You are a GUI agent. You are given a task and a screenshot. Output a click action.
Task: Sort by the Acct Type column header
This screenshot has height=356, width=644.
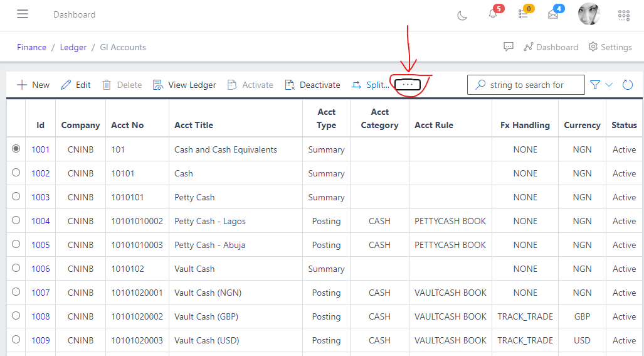click(327, 119)
